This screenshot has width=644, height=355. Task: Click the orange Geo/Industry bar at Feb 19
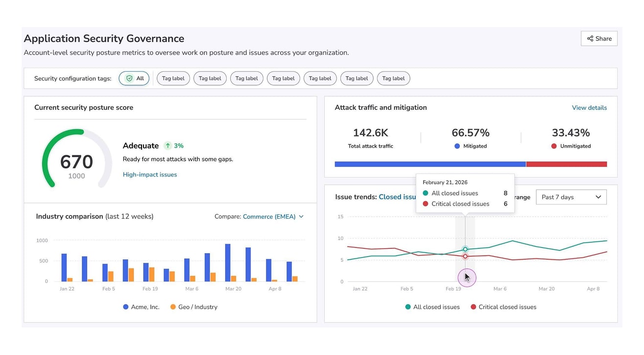(152, 275)
